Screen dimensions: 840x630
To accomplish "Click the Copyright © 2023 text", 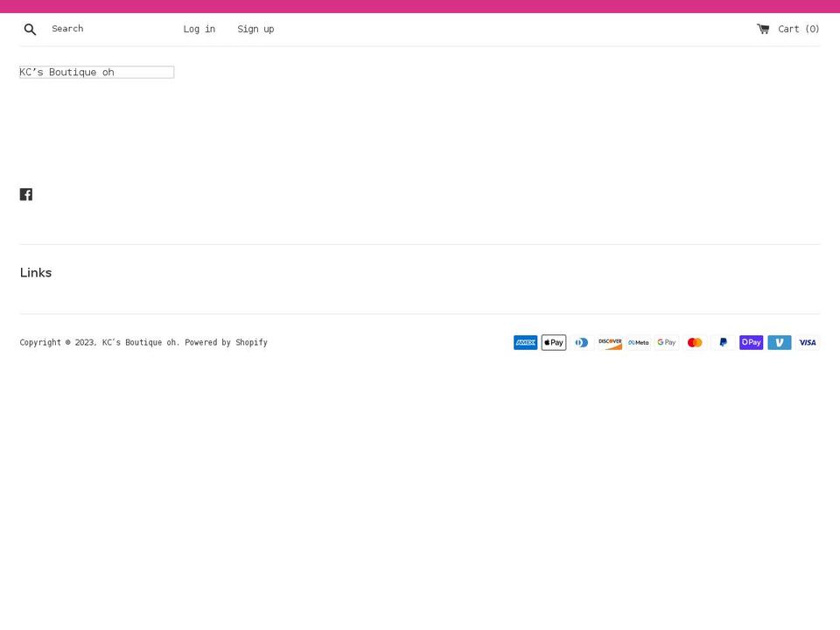I will coord(58,342).
